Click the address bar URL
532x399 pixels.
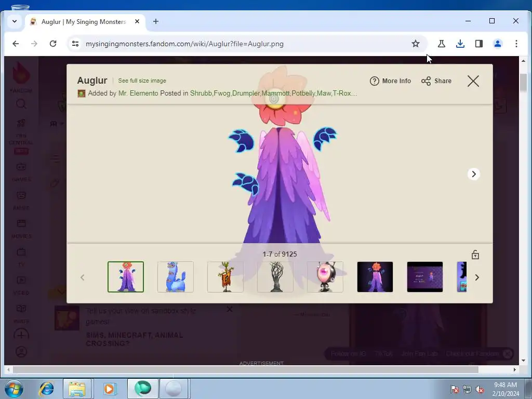(x=184, y=44)
